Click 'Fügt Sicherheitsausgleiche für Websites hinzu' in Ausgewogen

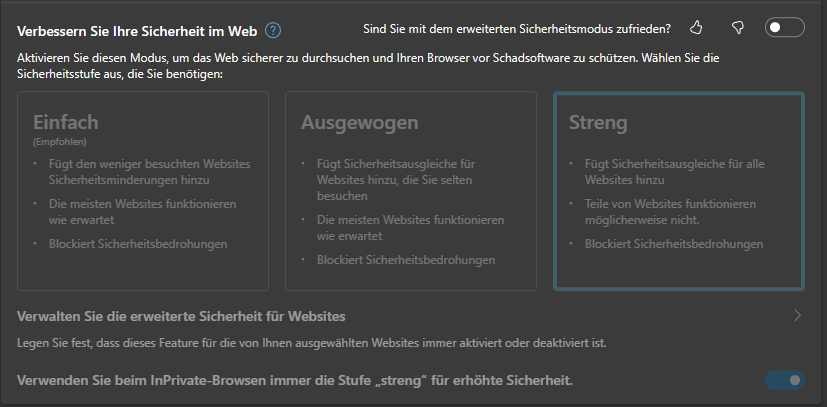396,180
